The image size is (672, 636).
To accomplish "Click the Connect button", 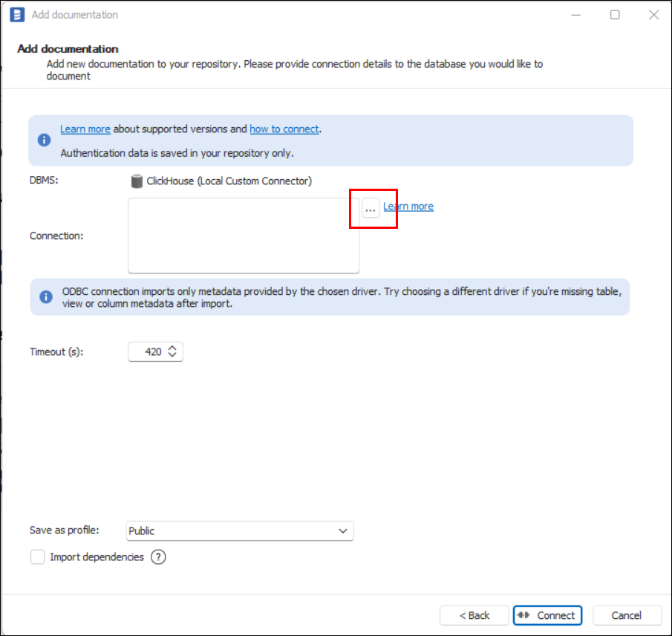I will pos(547,615).
